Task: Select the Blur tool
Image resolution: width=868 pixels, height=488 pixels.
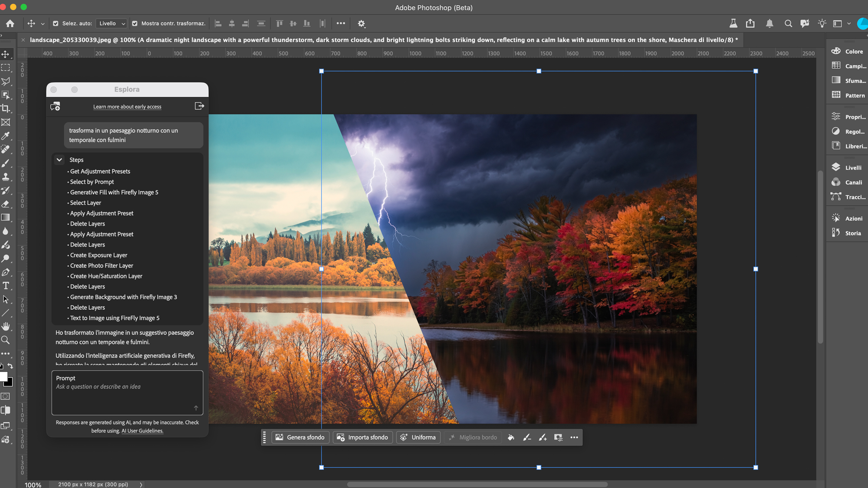Action: [x=6, y=231]
